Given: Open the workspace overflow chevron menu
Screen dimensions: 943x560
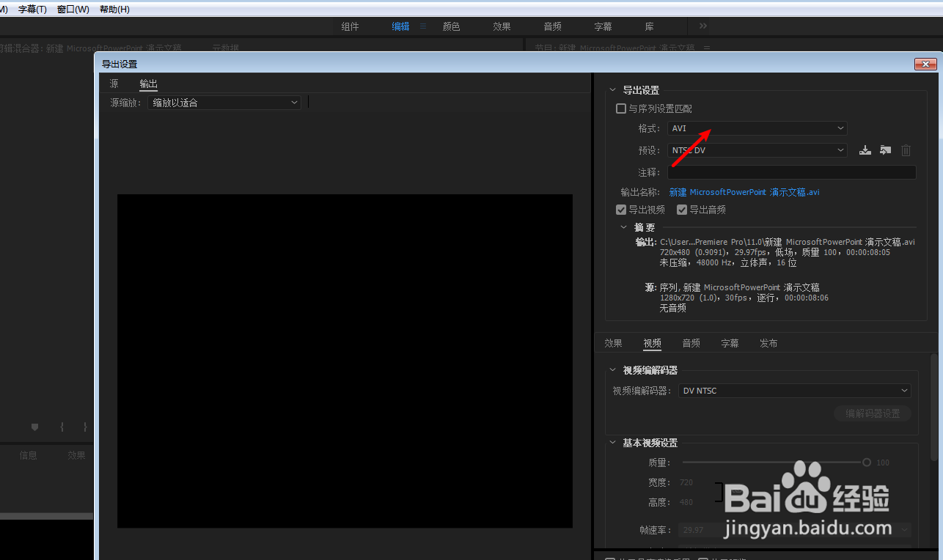Looking at the screenshot, I should (x=702, y=26).
